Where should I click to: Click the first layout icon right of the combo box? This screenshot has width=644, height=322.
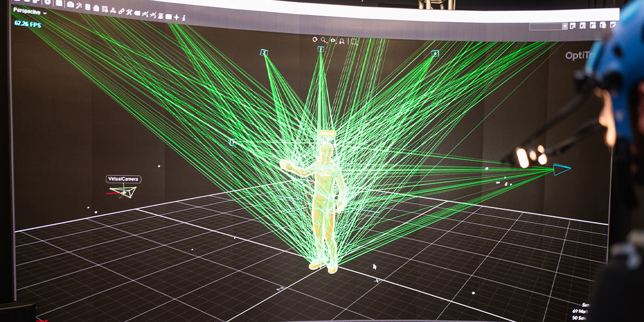[x=573, y=26]
